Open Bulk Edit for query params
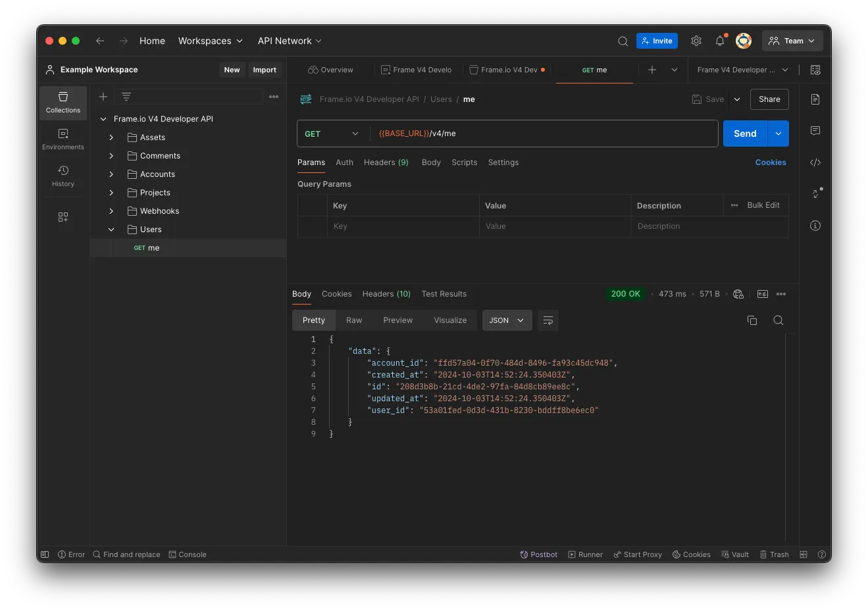Image resolution: width=868 pixels, height=611 pixels. (x=763, y=205)
